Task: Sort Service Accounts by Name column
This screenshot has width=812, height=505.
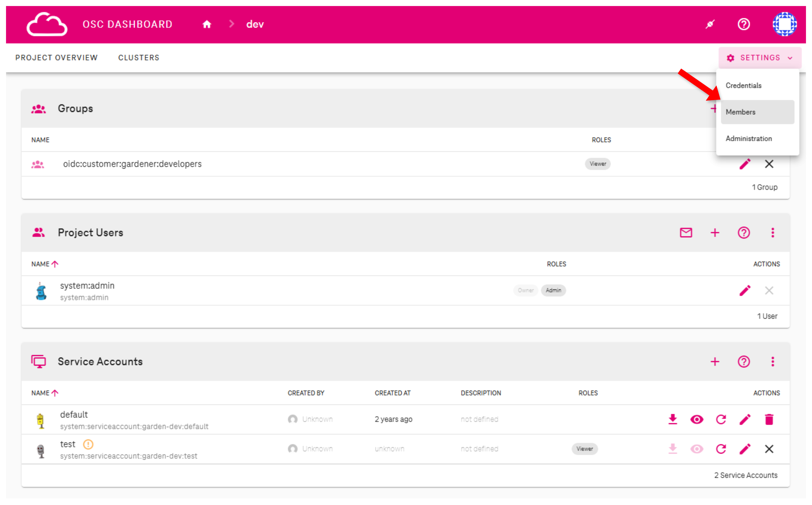Action: click(x=45, y=393)
